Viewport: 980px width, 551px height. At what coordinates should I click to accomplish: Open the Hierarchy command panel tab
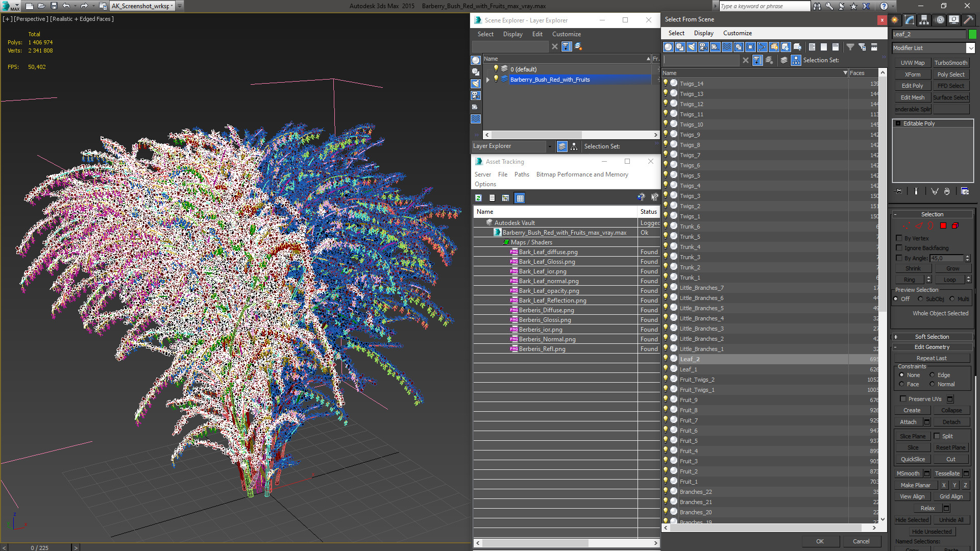(924, 20)
